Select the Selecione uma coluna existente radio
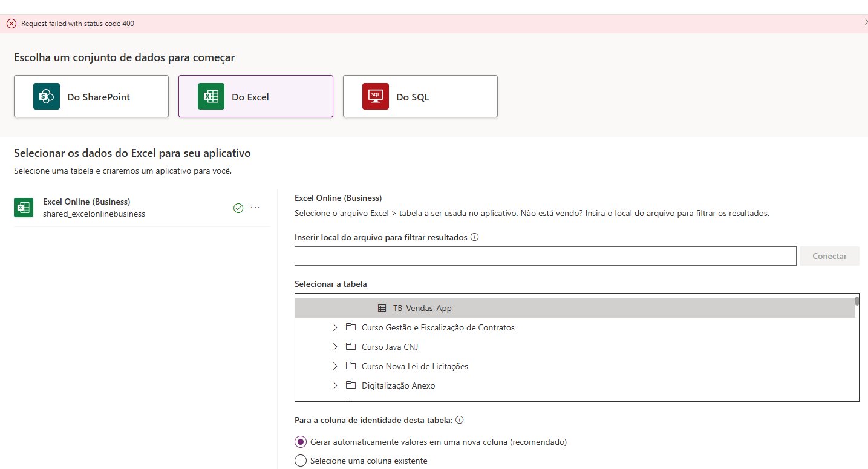Screen dimensions: 868x469 click(301, 461)
